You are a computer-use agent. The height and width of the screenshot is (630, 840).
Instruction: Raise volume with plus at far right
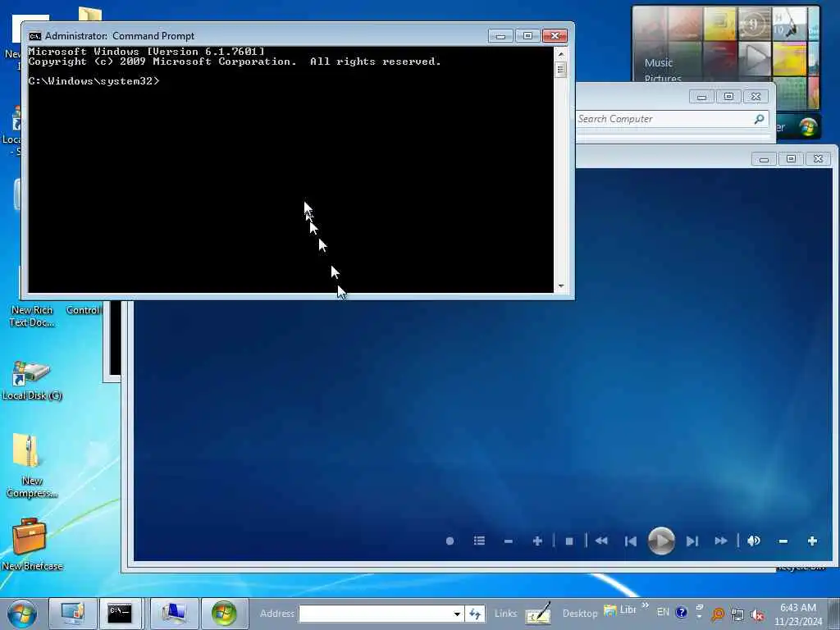pyautogui.click(x=812, y=541)
